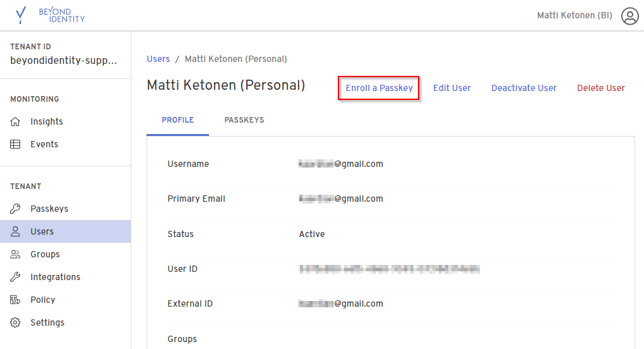The image size is (644, 349).
Task: Open Edit User
Action: [452, 88]
